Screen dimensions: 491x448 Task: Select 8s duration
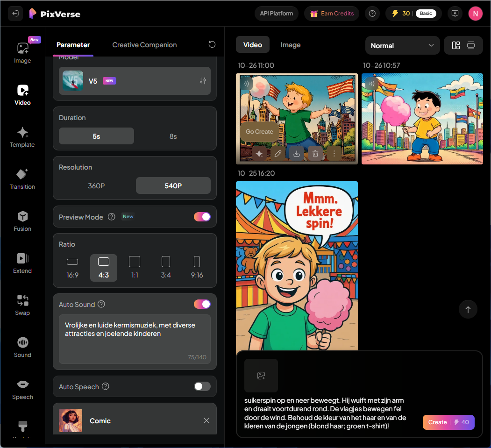click(x=173, y=136)
